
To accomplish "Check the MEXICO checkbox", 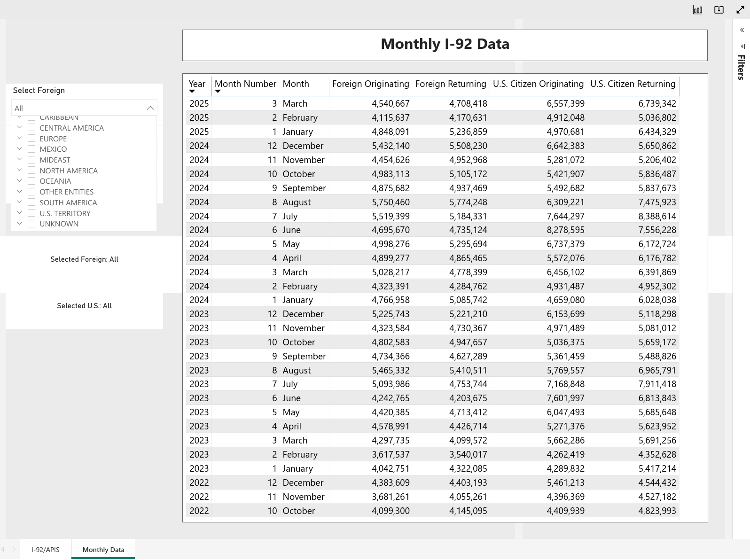I will [31, 148].
